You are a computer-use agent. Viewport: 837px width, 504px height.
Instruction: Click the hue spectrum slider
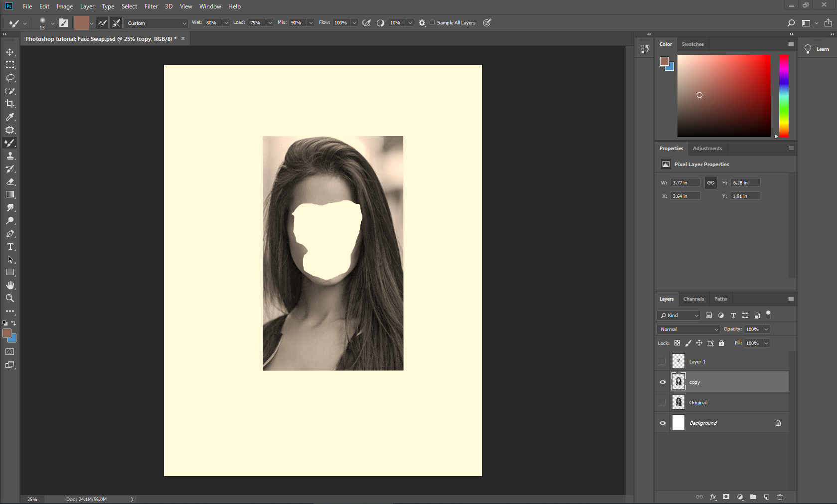click(784, 96)
